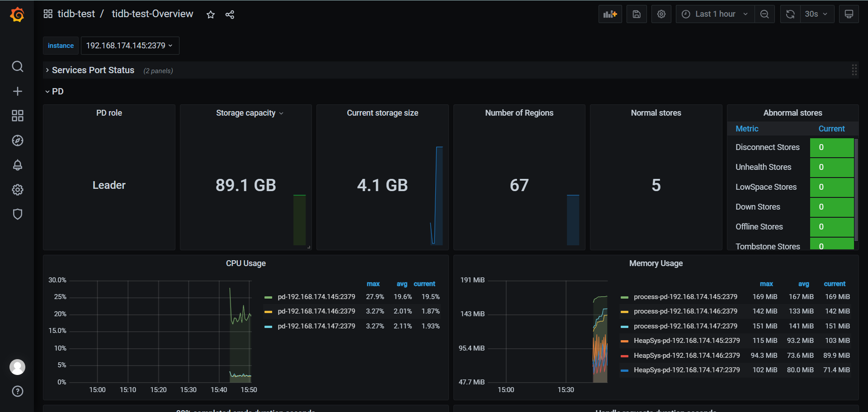Image resolution: width=868 pixels, height=412 pixels.
Task: Open Alerting bell in sidebar
Action: pyautogui.click(x=17, y=165)
